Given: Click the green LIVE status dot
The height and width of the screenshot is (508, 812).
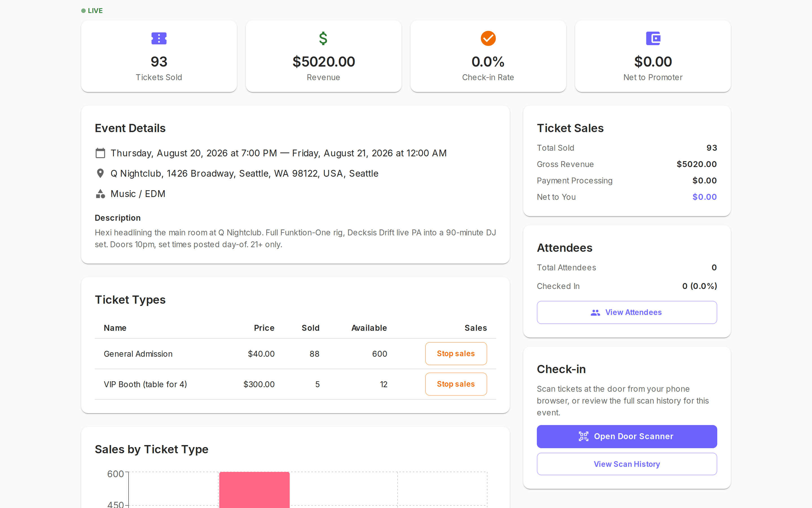Looking at the screenshot, I should pyautogui.click(x=83, y=11).
